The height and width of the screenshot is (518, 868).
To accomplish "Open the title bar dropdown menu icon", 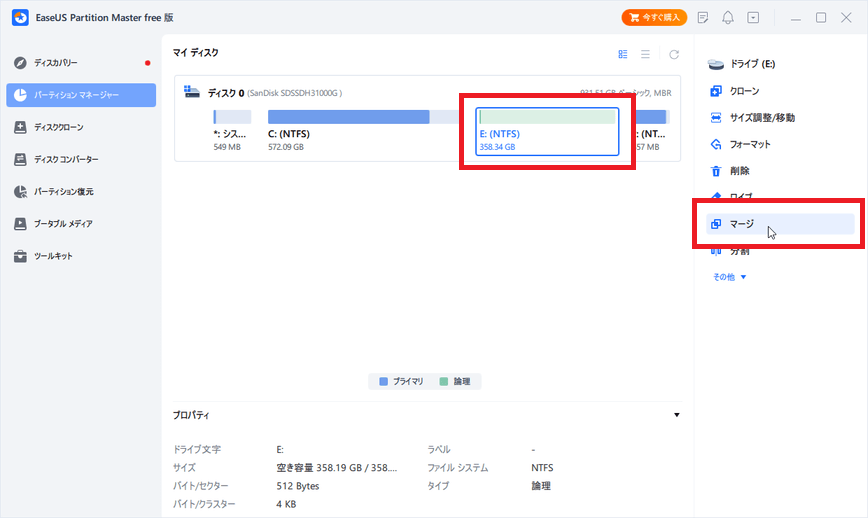I will [x=753, y=18].
